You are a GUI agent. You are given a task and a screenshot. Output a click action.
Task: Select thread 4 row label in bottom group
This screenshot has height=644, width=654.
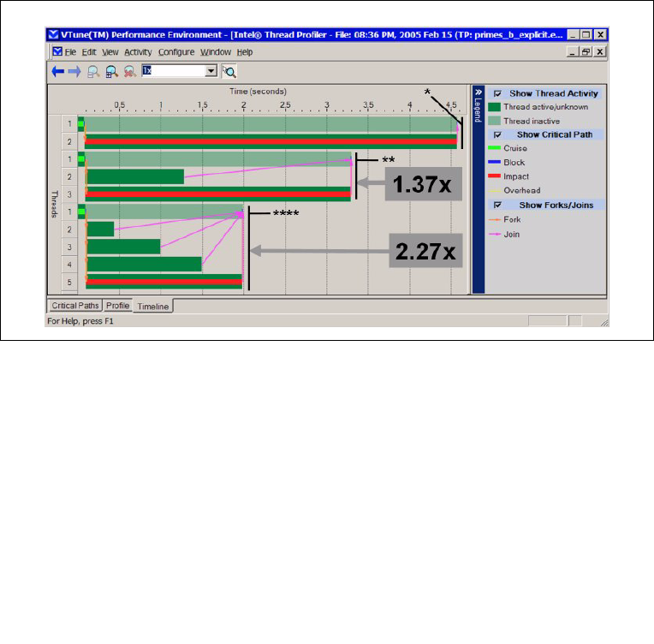pos(69,265)
